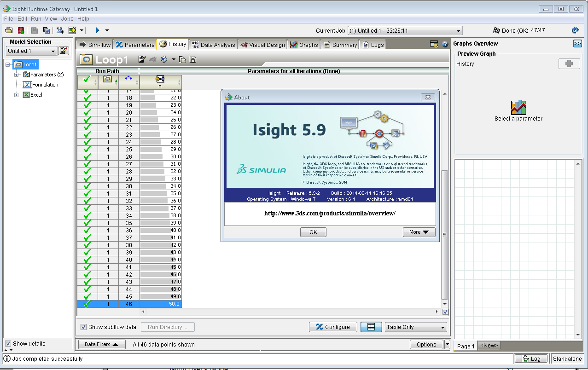Expand the Excel tree node

tap(17, 95)
